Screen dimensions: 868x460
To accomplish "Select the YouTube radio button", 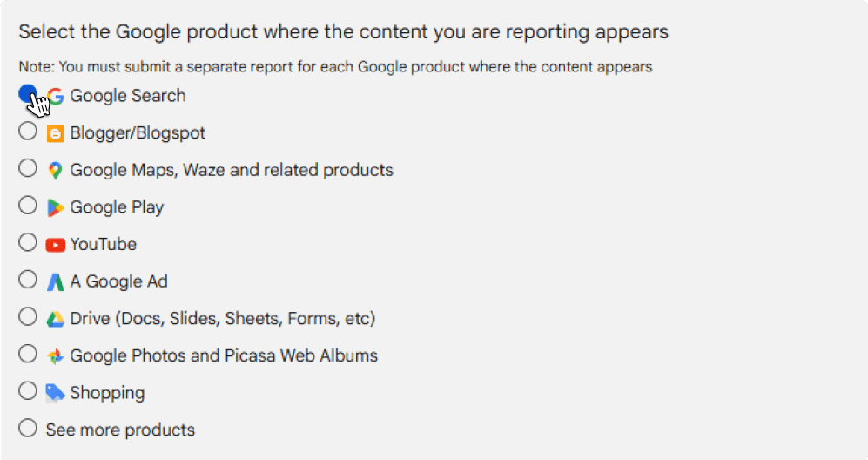I will 28,243.
